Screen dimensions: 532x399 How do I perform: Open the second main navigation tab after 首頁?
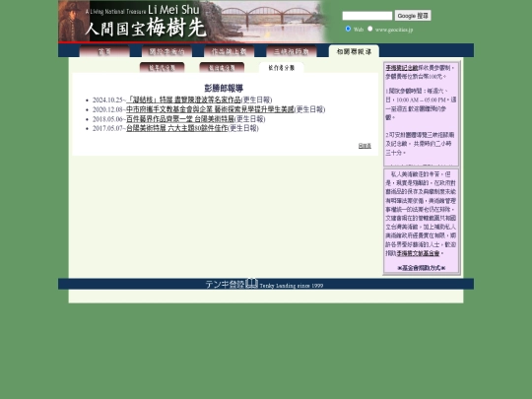(166, 51)
